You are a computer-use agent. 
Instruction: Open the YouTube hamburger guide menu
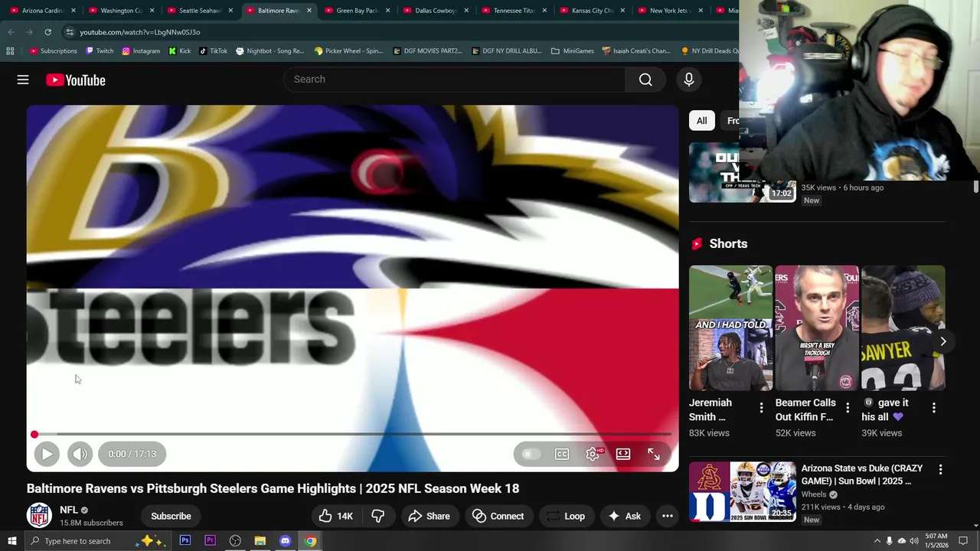23,80
